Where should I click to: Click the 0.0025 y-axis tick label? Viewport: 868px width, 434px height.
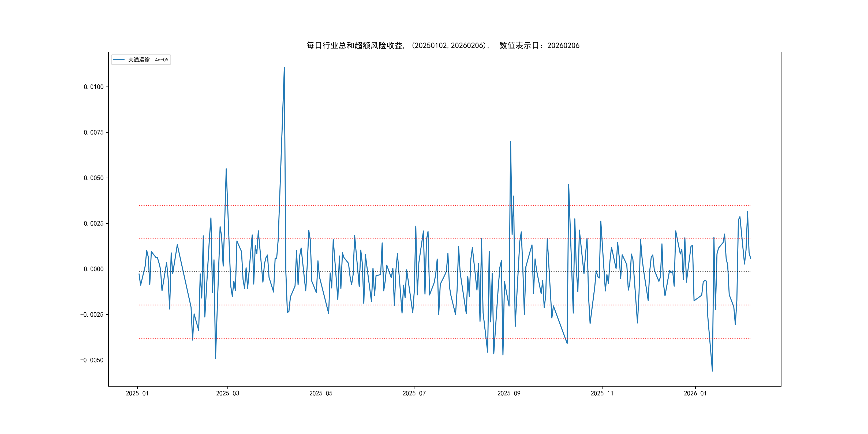coord(94,223)
